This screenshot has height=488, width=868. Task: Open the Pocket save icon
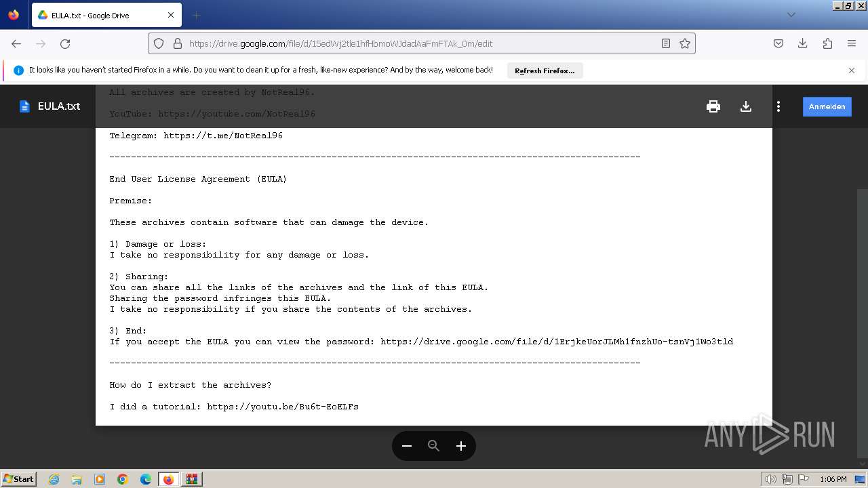[x=778, y=43]
